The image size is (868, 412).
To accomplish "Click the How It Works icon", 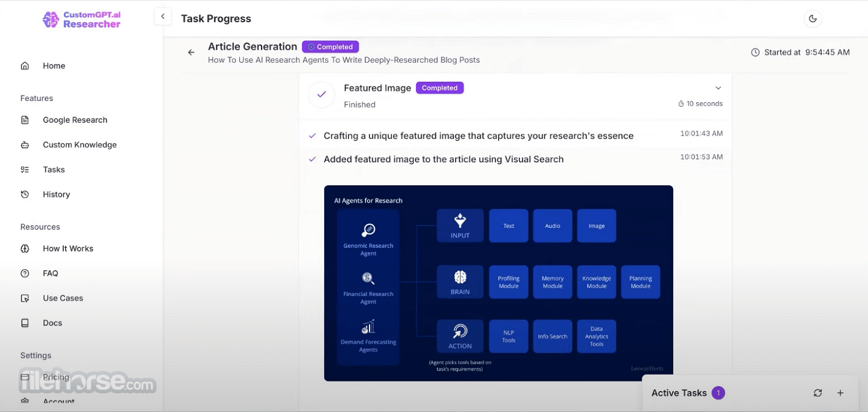I will click(x=25, y=248).
